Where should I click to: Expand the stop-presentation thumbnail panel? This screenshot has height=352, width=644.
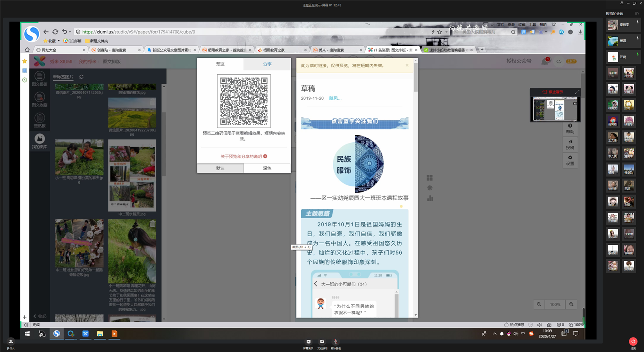pyautogui.click(x=577, y=92)
